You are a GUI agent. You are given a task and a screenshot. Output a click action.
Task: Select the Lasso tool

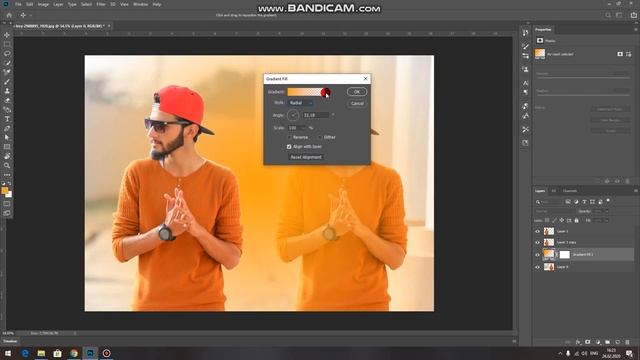(7, 53)
